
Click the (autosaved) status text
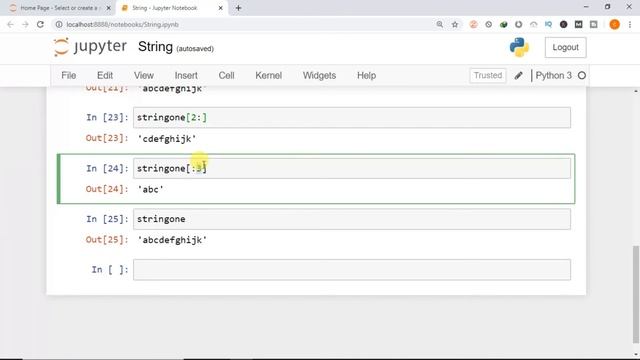[x=195, y=49]
